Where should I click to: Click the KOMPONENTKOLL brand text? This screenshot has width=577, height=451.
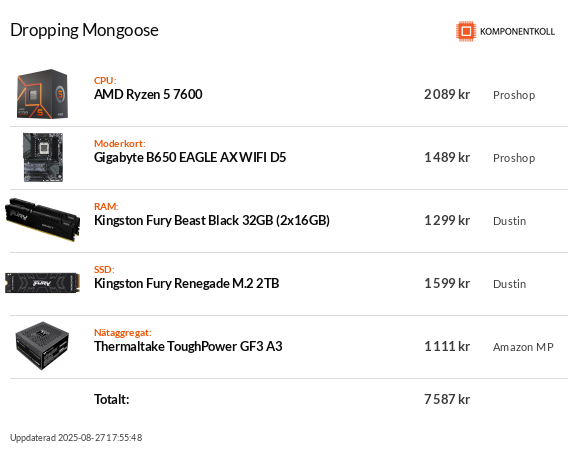click(x=517, y=32)
